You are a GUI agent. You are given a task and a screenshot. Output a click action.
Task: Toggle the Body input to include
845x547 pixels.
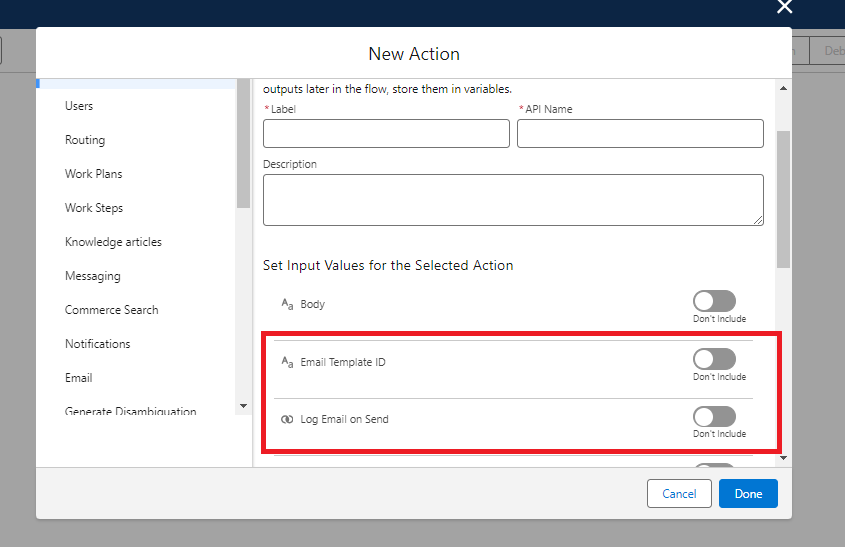coord(714,301)
